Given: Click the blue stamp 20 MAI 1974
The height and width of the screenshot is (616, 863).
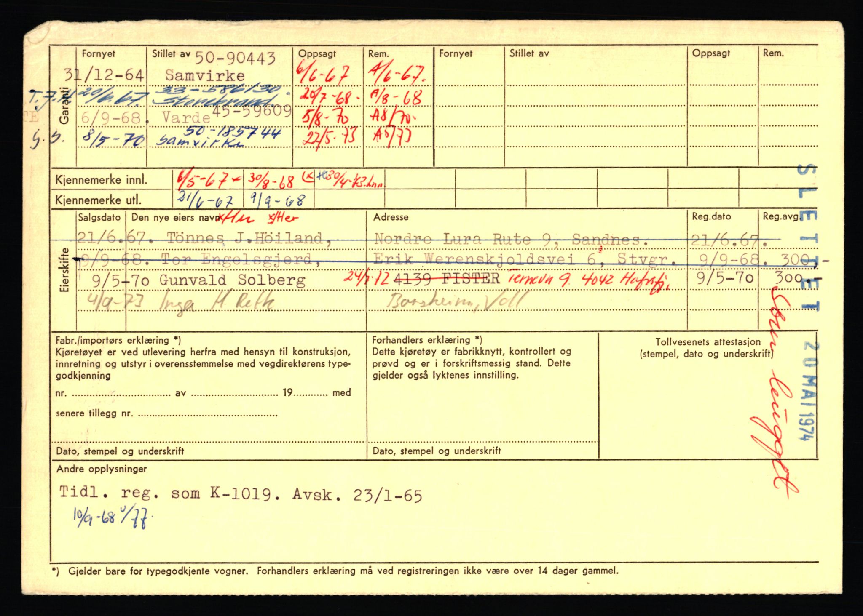Looking at the screenshot, I should pos(809,390).
